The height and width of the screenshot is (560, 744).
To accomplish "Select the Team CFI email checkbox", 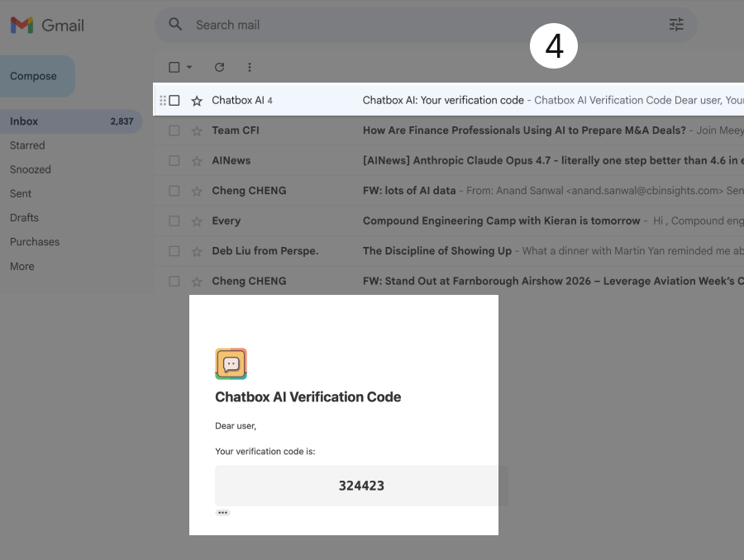I will [174, 131].
